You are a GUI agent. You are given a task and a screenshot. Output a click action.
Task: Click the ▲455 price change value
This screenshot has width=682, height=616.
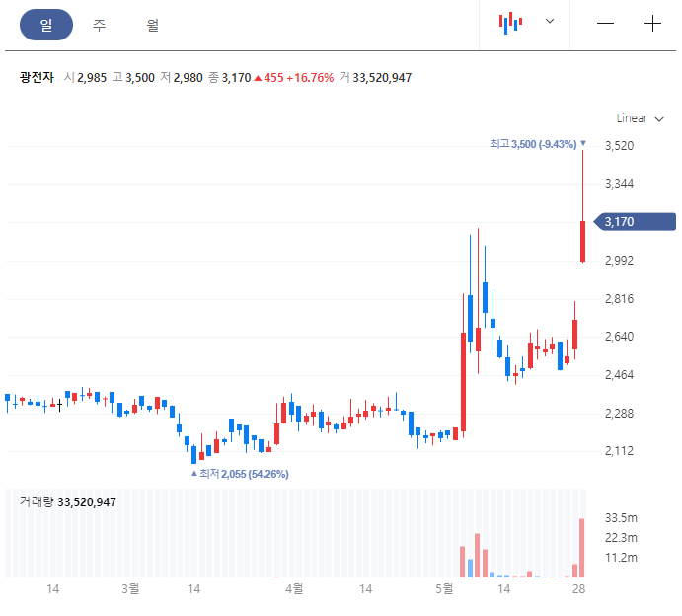tap(268, 78)
